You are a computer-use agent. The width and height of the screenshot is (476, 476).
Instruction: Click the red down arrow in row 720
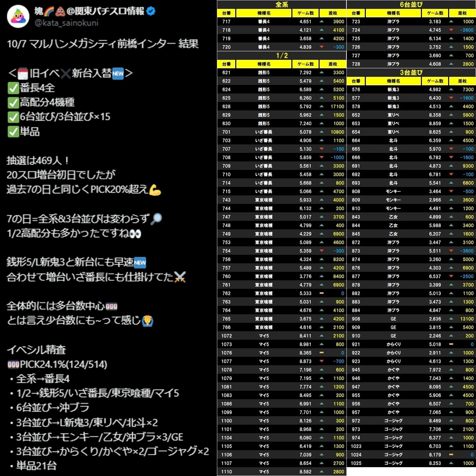tap(321, 47)
